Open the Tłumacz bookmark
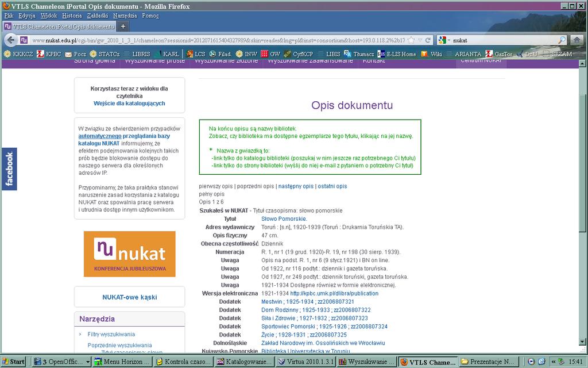Screen dimensions: 588x368 point(359,54)
